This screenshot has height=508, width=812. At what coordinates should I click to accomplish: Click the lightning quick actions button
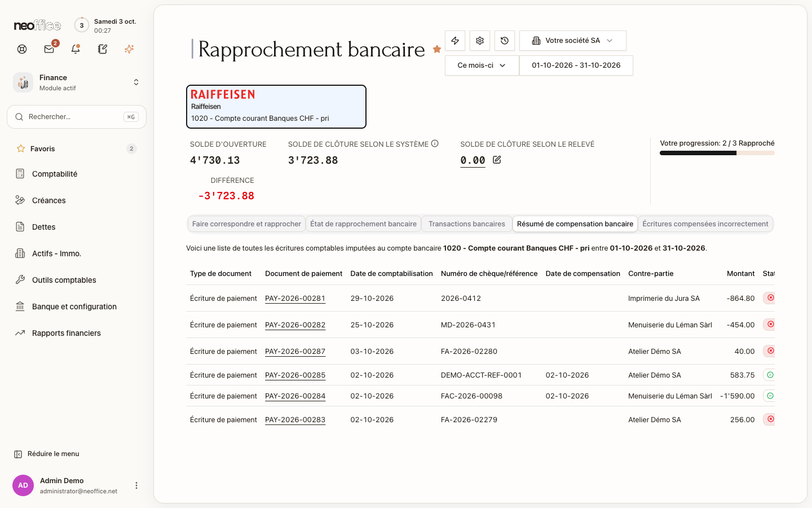[455, 41]
